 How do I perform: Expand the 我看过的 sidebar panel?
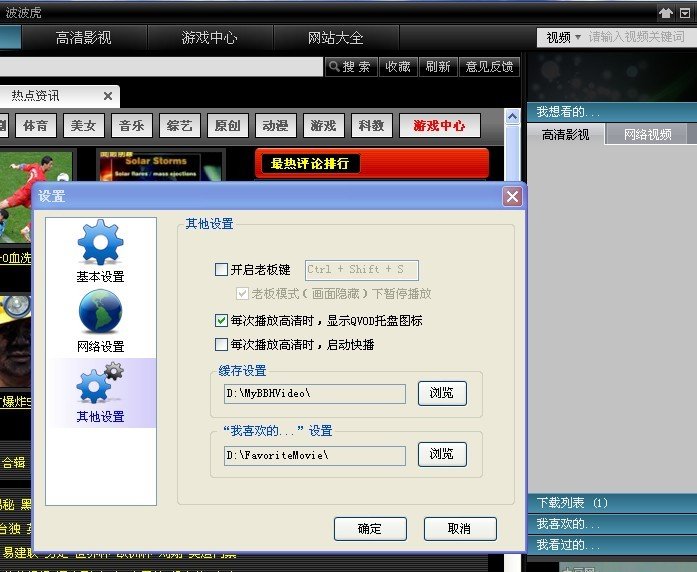click(x=612, y=544)
